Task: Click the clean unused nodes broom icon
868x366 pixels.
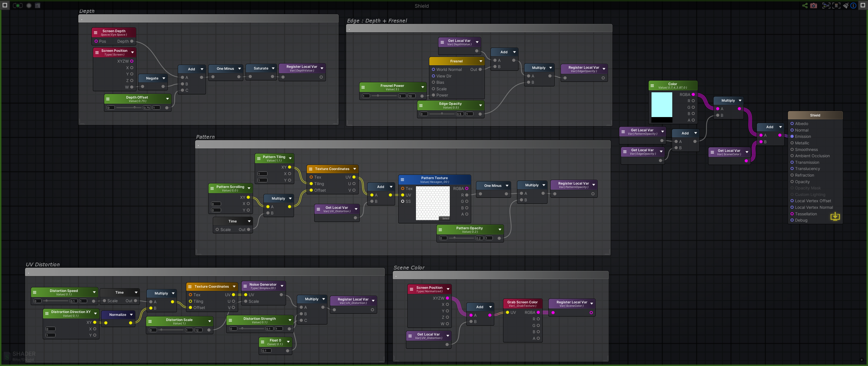Action: click(846, 5)
